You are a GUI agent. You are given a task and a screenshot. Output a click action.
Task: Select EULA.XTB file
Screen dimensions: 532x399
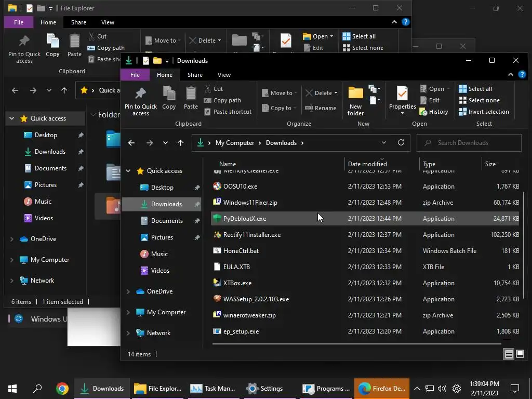point(365,267)
